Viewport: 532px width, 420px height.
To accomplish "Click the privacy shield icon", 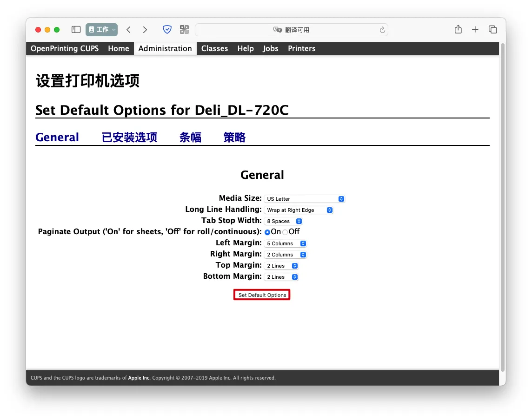I will [x=167, y=30].
